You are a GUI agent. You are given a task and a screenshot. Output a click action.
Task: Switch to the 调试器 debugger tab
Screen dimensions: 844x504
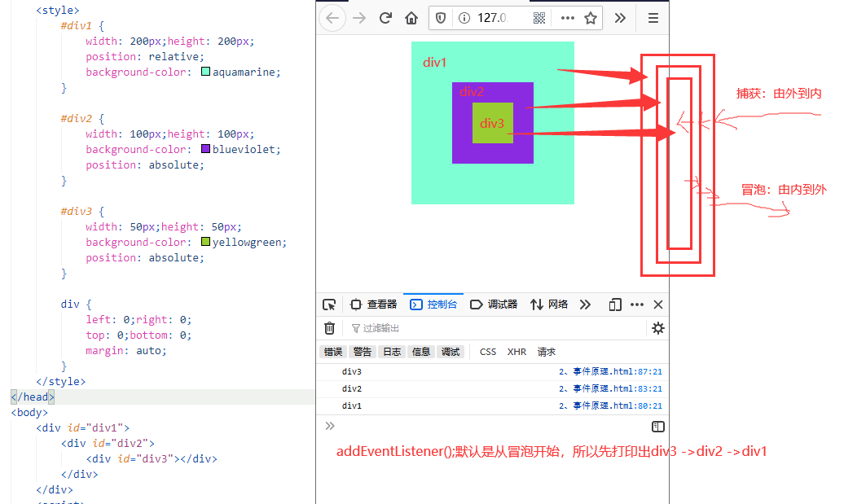(x=494, y=305)
